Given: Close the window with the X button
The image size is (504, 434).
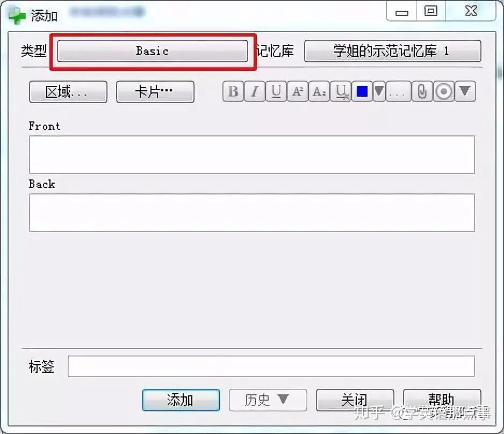Looking at the screenshot, I should [471, 12].
